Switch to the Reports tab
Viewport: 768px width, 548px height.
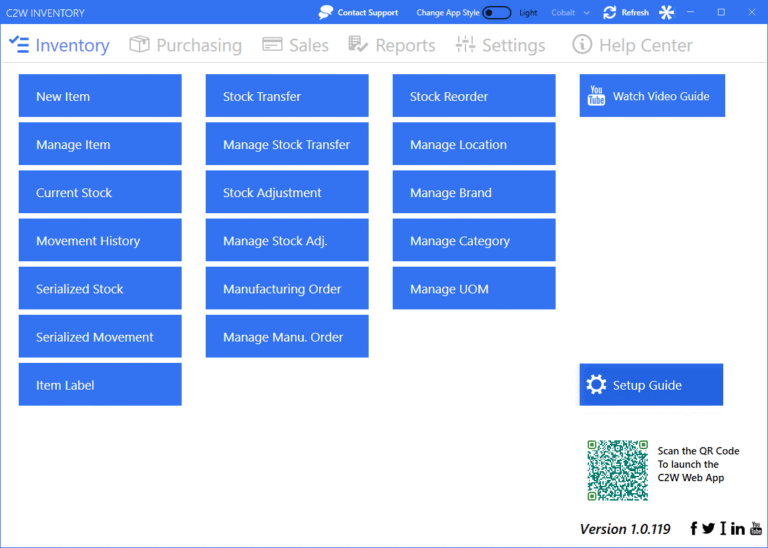[x=392, y=45]
